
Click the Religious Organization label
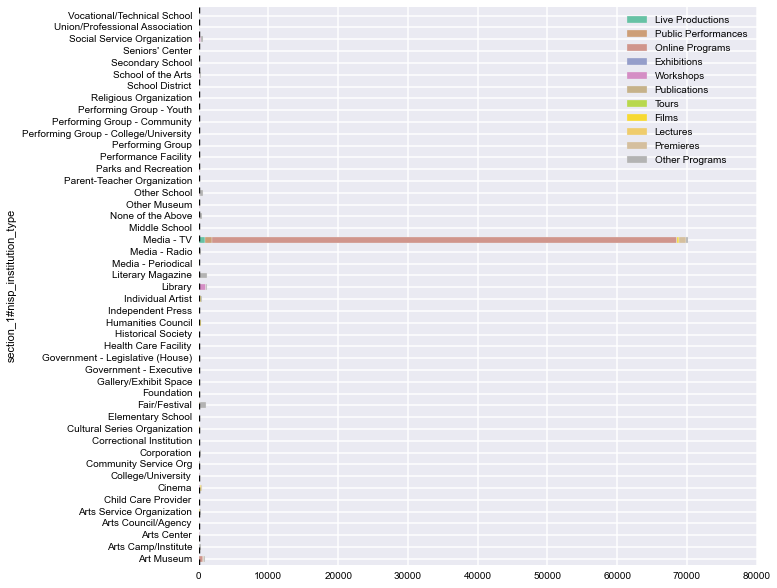(141, 98)
